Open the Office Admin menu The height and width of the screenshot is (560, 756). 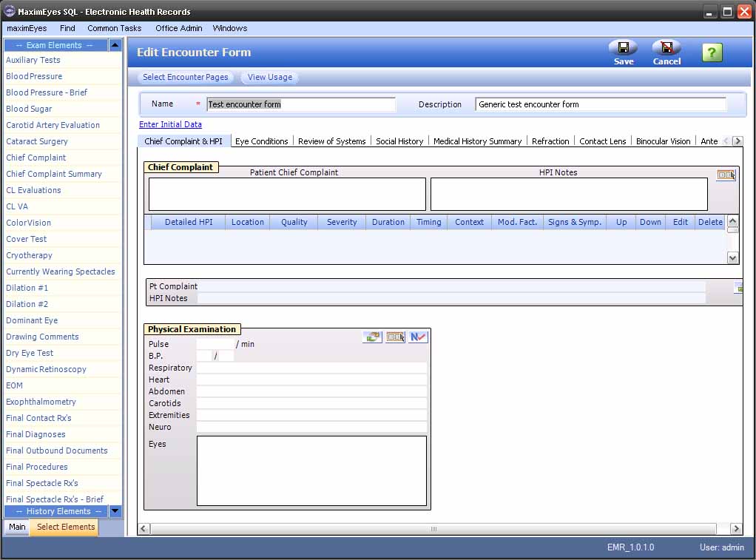(x=178, y=28)
